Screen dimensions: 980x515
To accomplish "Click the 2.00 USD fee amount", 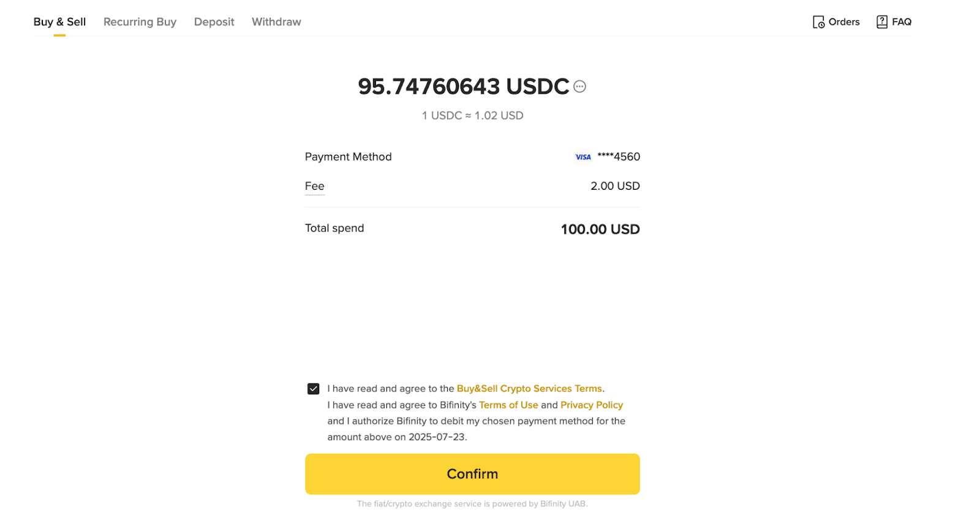I will 614,186.
